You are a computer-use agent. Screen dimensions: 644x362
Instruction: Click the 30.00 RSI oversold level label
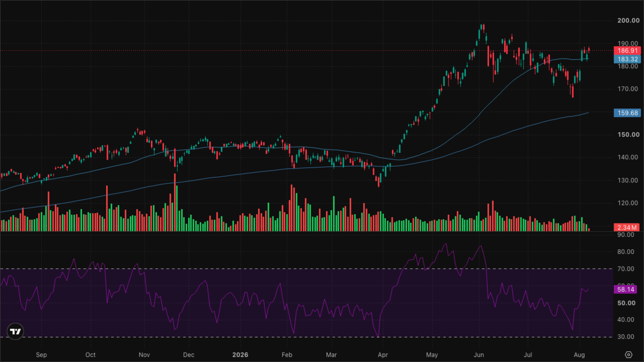pos(626,337)
